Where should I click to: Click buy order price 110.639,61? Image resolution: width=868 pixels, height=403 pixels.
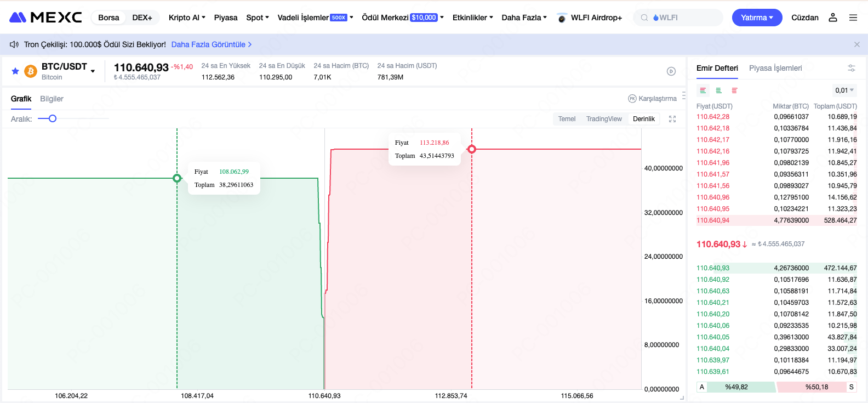pyautogui.click(x=713, y=372)
